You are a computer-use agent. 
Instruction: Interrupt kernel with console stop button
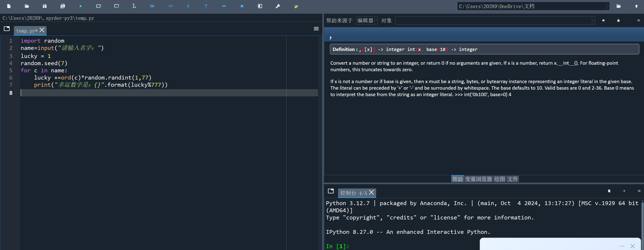click(624, 191)
